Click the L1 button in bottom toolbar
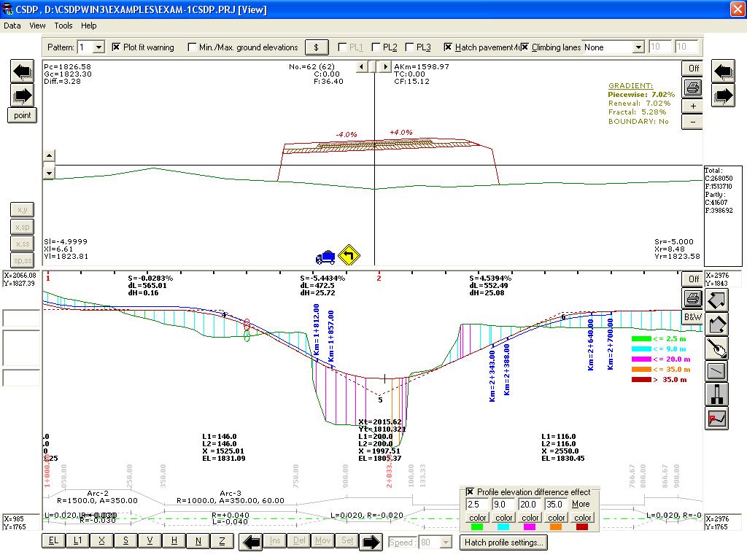The width and height of the screenshot is (747, 560). (x=77, y=540)
